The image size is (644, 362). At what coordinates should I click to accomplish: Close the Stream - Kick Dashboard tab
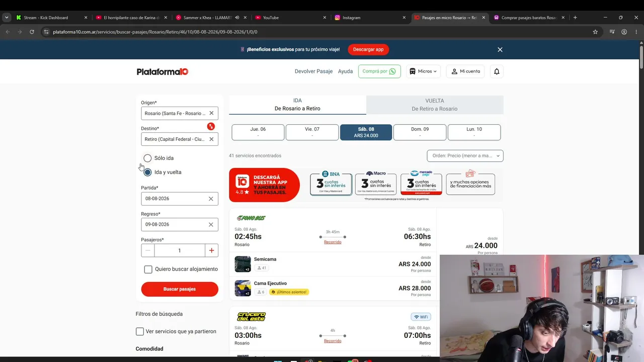click(86, 18)
